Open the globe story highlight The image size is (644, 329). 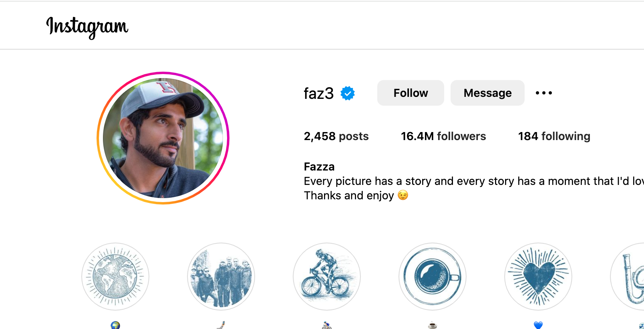point(115,277)
